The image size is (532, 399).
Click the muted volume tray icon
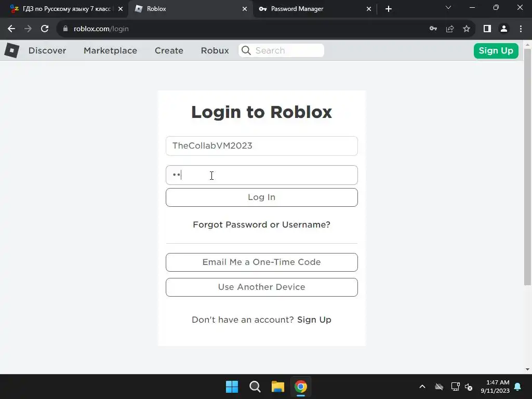click(469, 387)
